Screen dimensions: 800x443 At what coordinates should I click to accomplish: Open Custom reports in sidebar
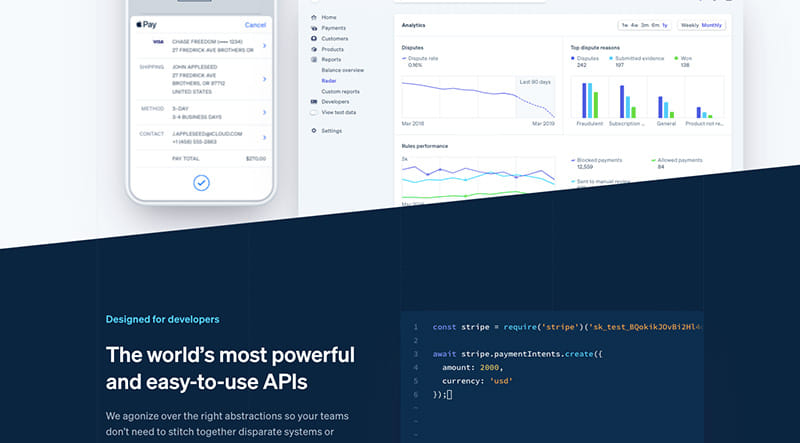pyautogui.click(x=340, y=92)
